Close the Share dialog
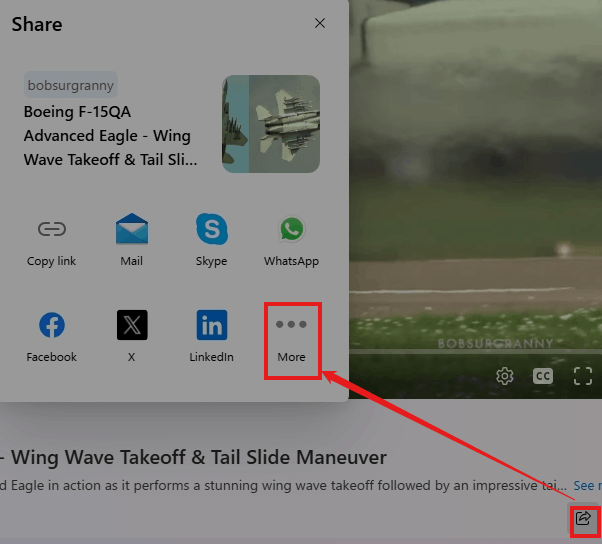The height and width of the screenshot is (544, 602). click(319, 23)
